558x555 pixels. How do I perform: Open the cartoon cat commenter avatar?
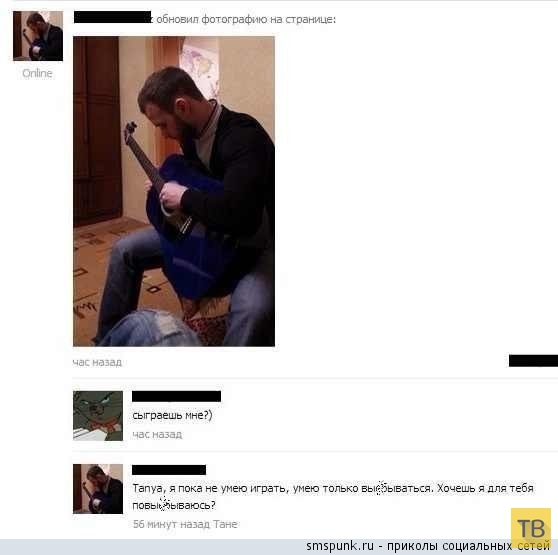[x=98, y=416]
